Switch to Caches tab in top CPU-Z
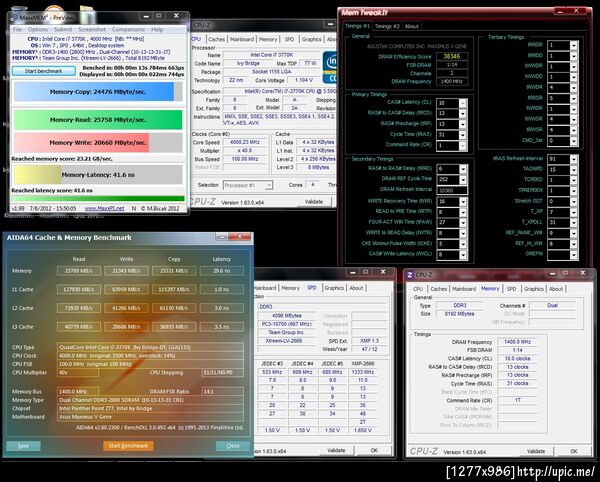Viewport: 600px width, 482px height. [x=217, y=39]
